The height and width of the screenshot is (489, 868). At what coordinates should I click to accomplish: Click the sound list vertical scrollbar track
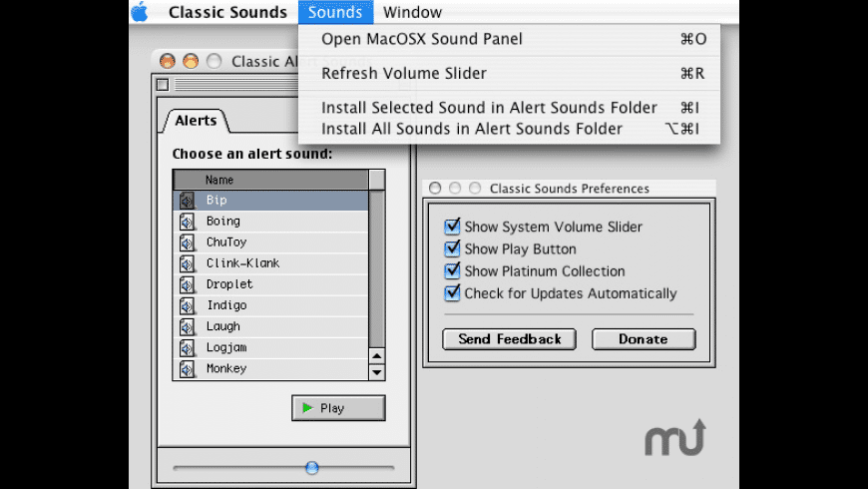tap(377, 268)
